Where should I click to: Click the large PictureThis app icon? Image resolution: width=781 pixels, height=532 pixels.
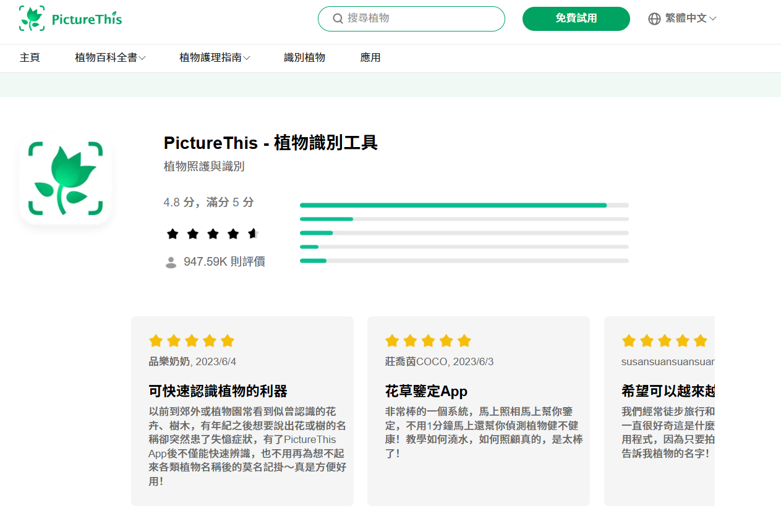(66, 179)
